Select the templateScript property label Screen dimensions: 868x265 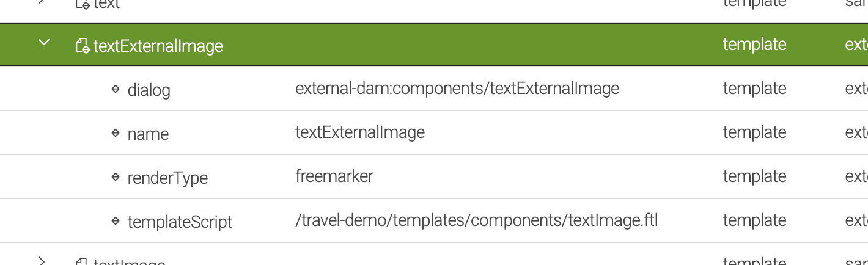pos(180,222)
